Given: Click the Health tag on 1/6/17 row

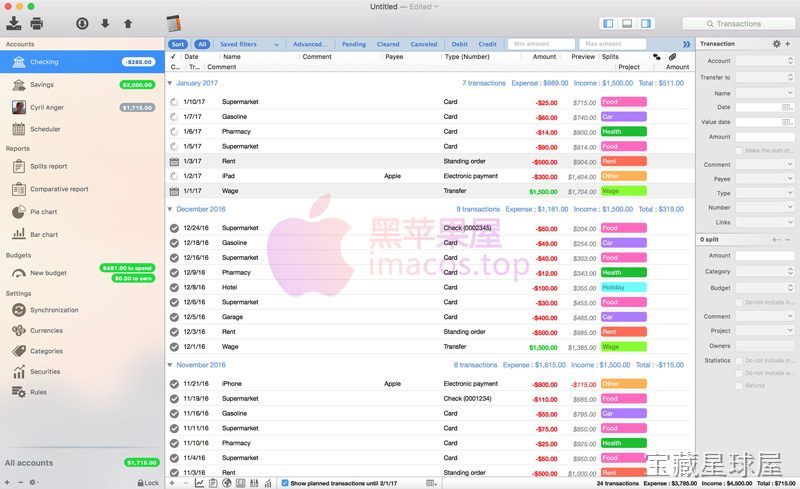Looking at the screenshot, I should (x=623, y=132).
